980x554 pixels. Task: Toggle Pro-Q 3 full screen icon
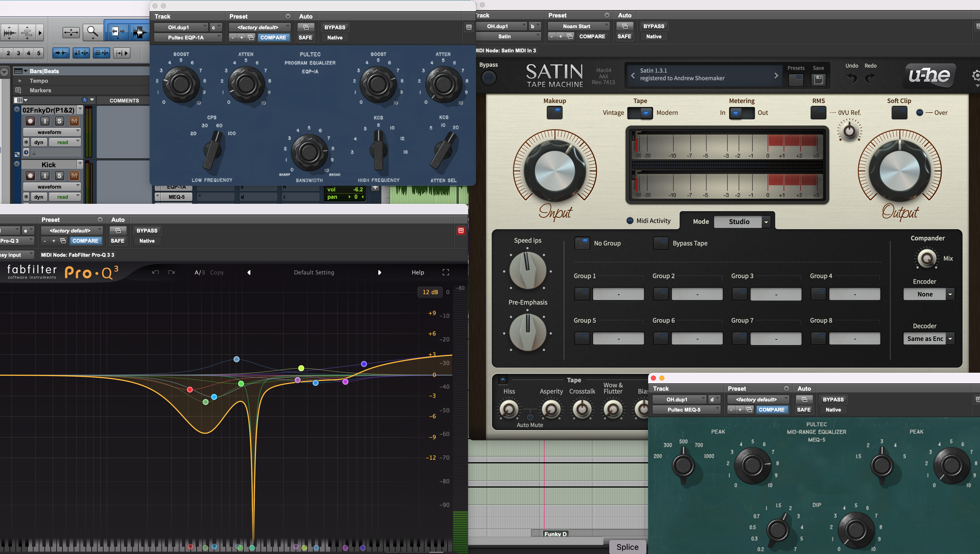[x=446, y=272]
